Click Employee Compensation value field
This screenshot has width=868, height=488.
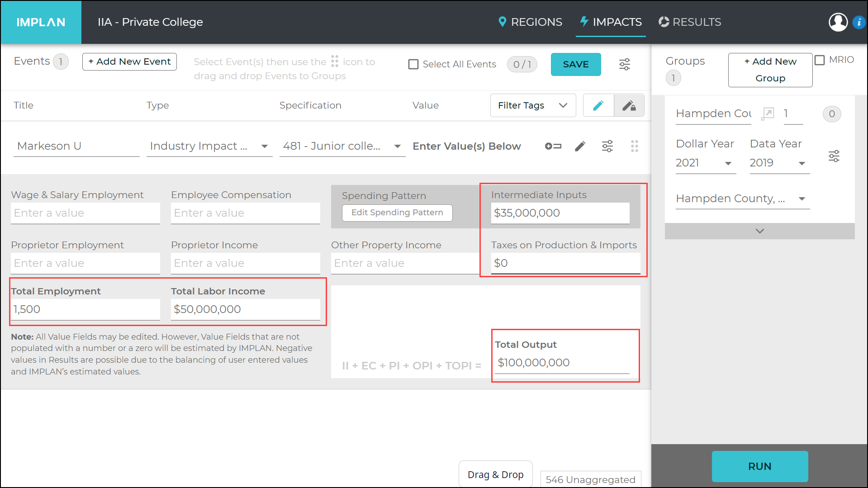246,213
